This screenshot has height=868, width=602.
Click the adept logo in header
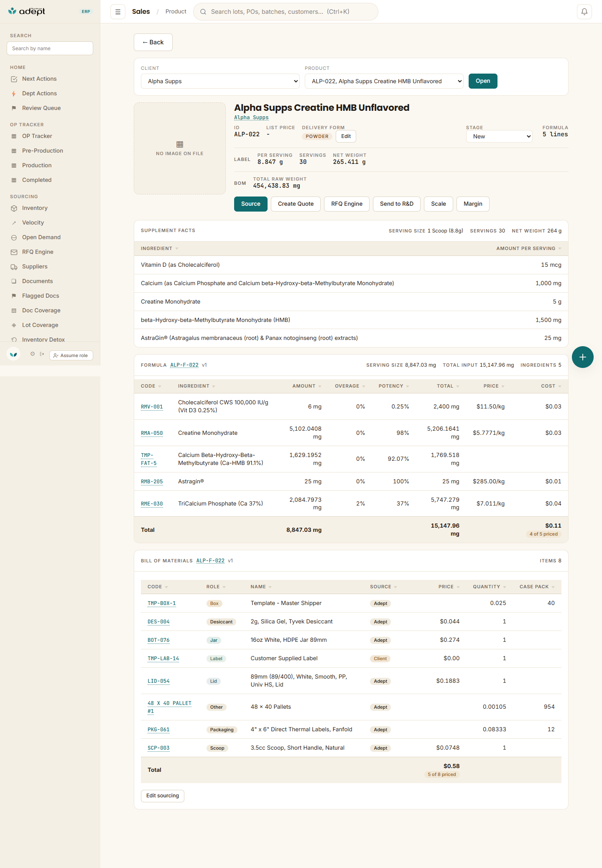coord(27,11)
